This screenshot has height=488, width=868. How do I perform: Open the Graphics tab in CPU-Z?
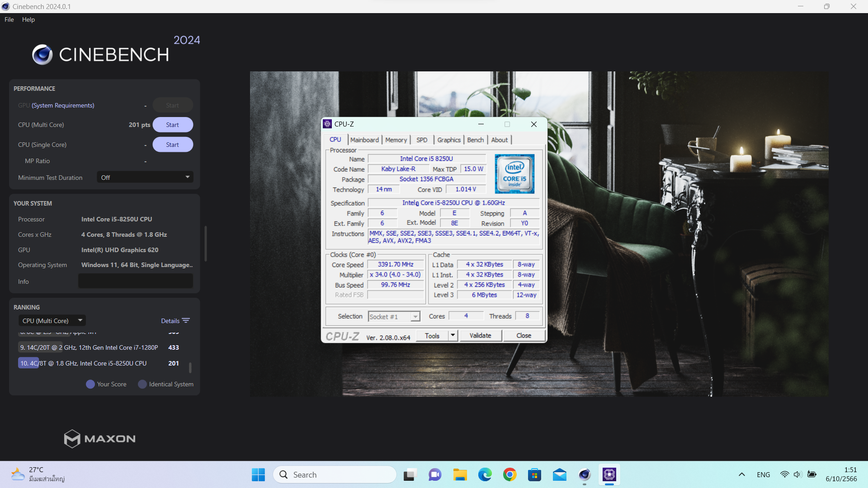click(x=449, y=140)
